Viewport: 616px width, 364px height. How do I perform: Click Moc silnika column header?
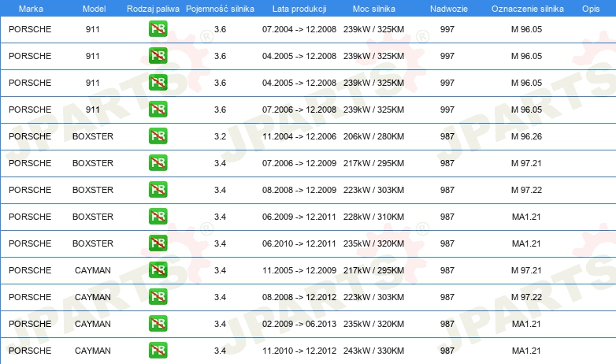(x=374, y=9)
